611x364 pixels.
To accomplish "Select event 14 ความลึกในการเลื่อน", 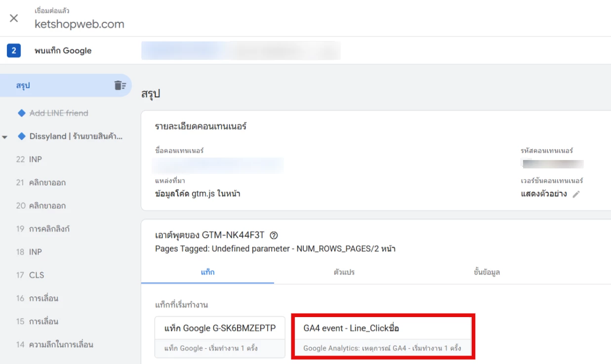I will [54, 344].
